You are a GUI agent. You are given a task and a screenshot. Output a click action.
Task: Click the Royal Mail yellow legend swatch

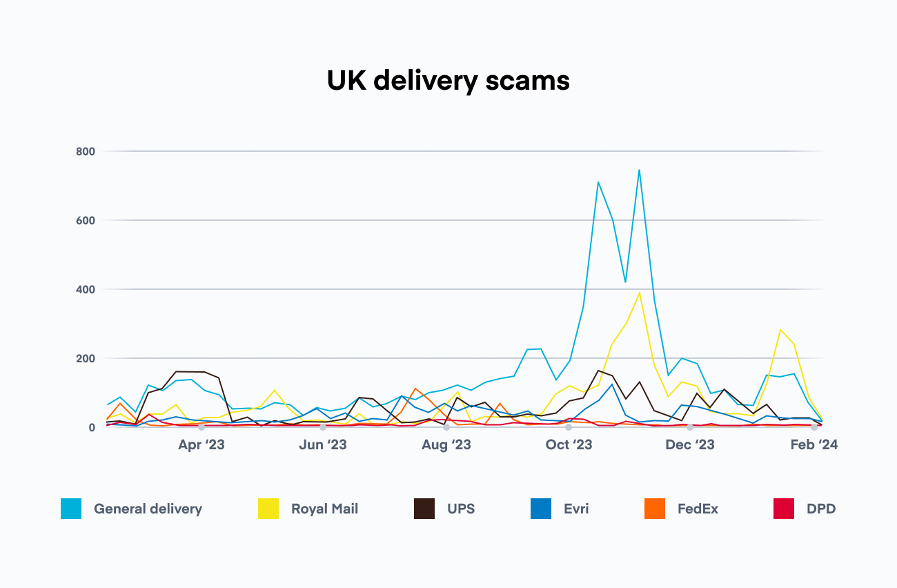(268, 509)
